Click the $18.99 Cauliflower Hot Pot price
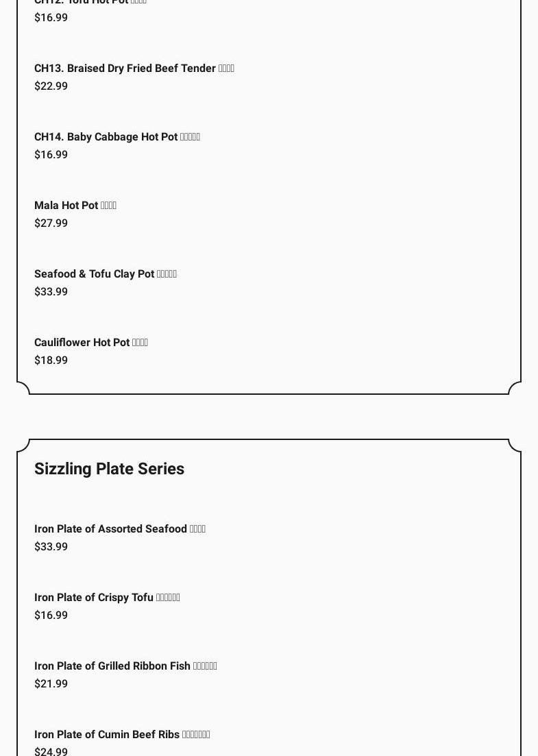538x756 pixels. [51, 361]
